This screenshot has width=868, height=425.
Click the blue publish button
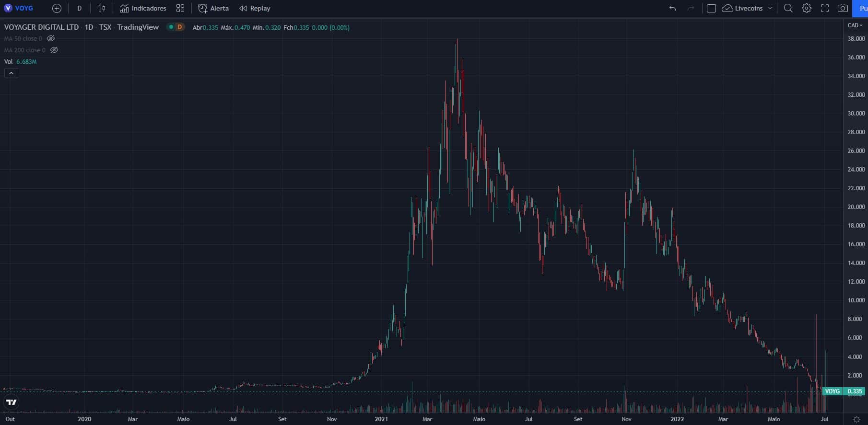point(861,8)
